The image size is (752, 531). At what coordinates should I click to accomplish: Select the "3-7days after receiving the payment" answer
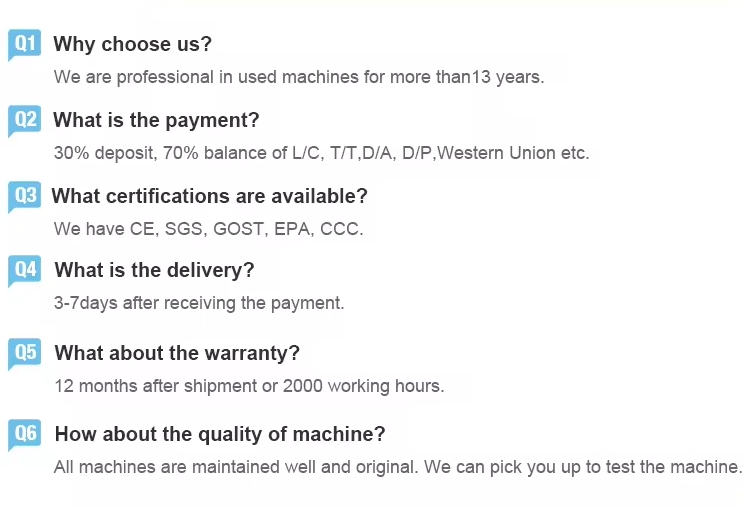point(199,303)
